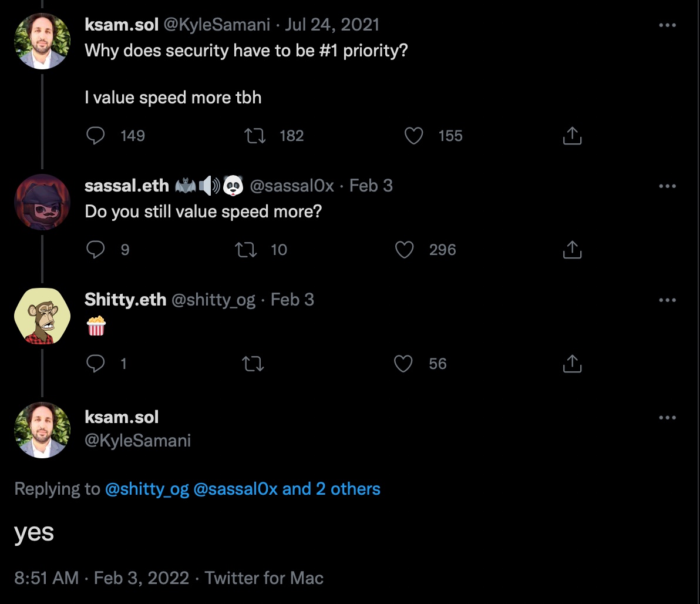
Task: Open more options for Shitty.eth's tweet
Action: [x=668, y=300]
